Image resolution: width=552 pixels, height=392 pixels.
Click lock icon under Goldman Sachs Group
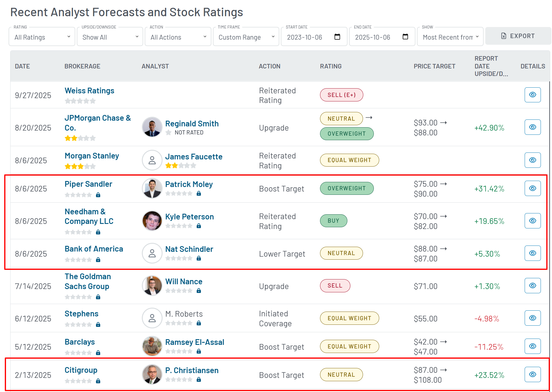coord(98,297)
